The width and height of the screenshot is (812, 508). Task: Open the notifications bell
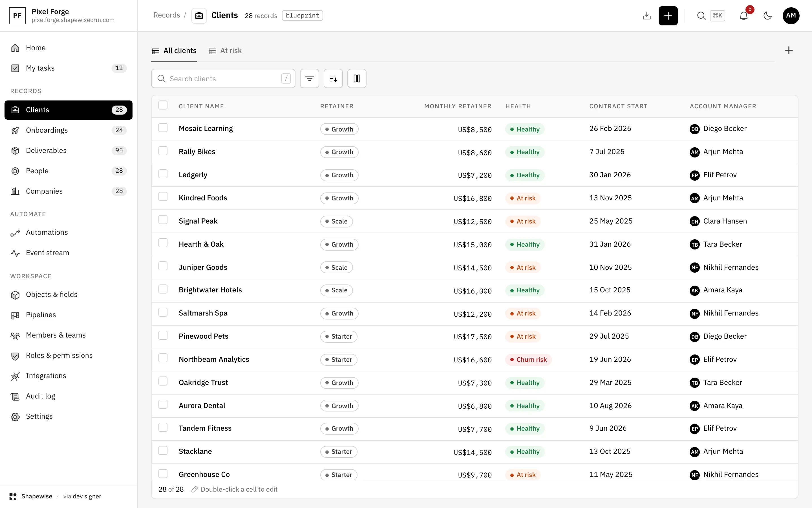coord(743,16)
